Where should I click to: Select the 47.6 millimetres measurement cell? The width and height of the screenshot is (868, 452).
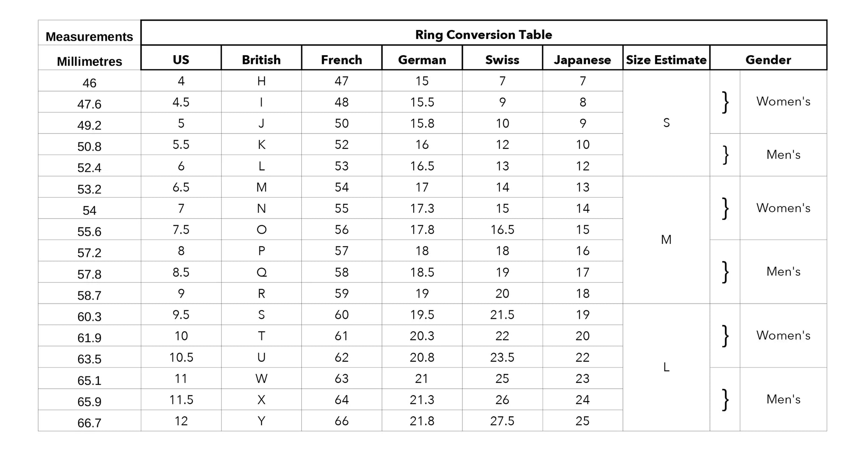(89, 104)
